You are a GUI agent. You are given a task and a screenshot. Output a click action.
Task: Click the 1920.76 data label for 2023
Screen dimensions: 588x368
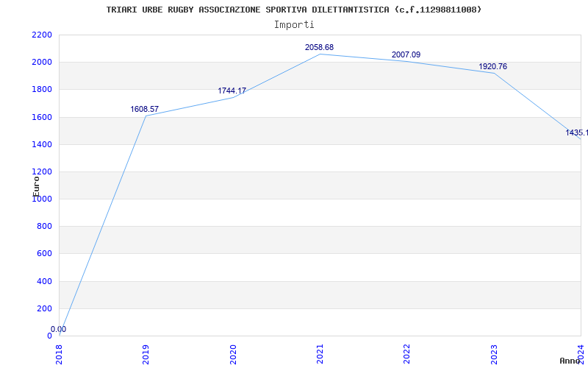point(492,66)
